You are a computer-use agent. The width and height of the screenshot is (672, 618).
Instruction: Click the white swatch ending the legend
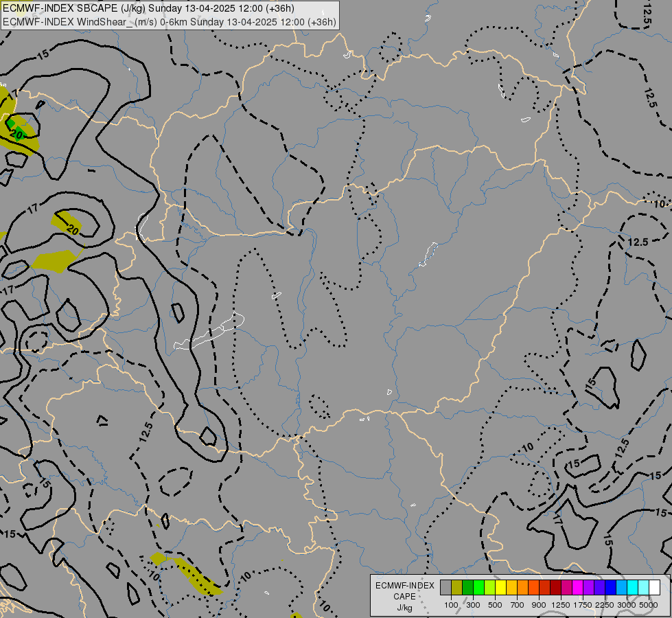tap(654, 588)
